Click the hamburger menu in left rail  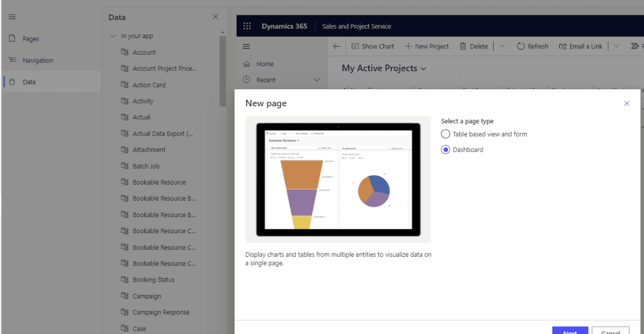12,17
